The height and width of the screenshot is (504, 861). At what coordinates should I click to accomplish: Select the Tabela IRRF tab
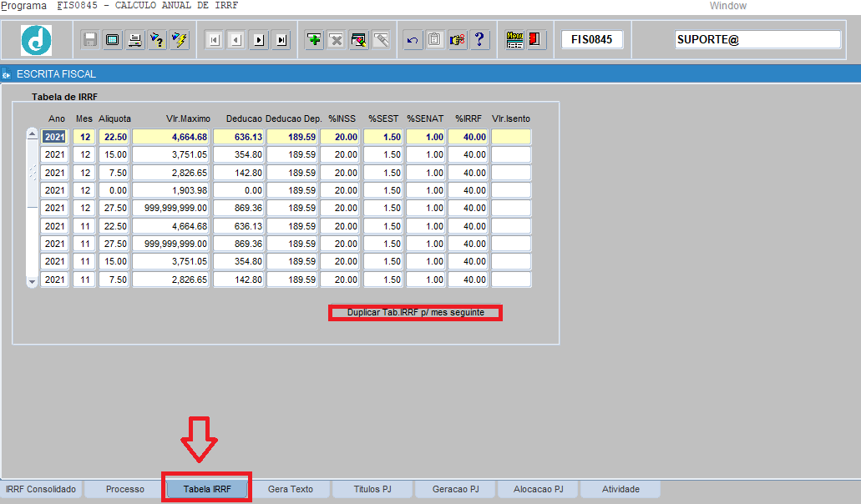pos(207,489)
